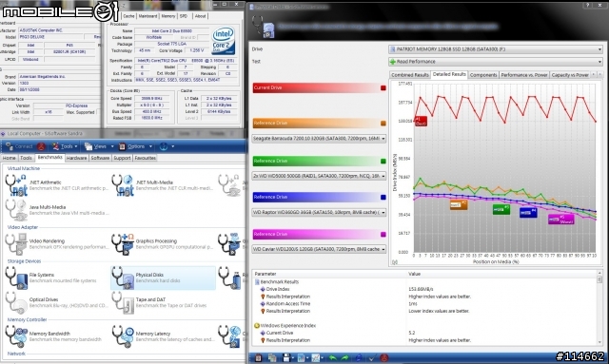Open the Tape and DAT benchmark icon
Viewport: 609px width, 364px height.
[123, 302]
